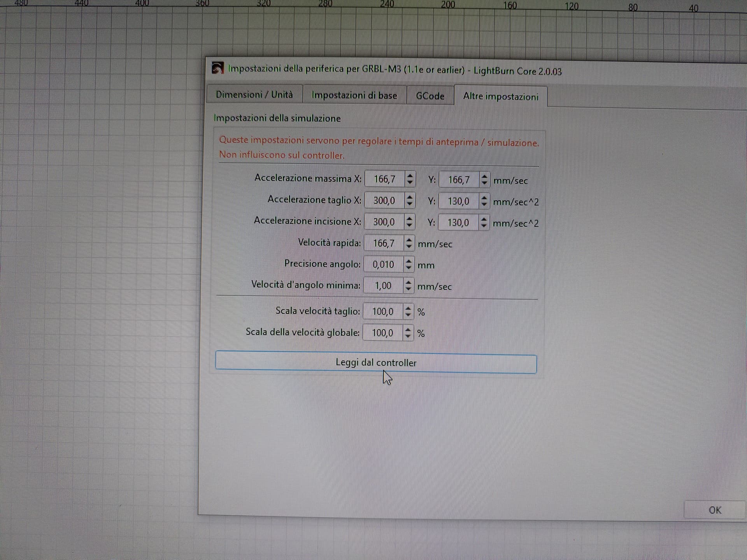Screen dimensions: 747x560
Task: Increase Accelerazione massima X value with up arrow
Action: pyautogui.click(x=410, y=176)
